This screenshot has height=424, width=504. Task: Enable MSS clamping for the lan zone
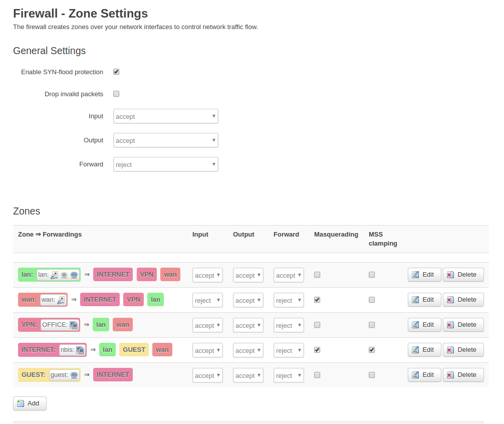[372, 275]
